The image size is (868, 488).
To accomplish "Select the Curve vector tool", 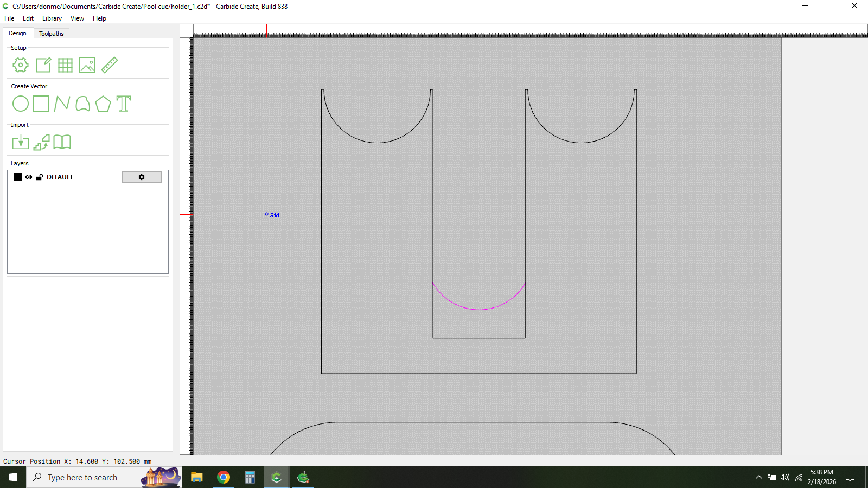I will click(x=82, y=104).
